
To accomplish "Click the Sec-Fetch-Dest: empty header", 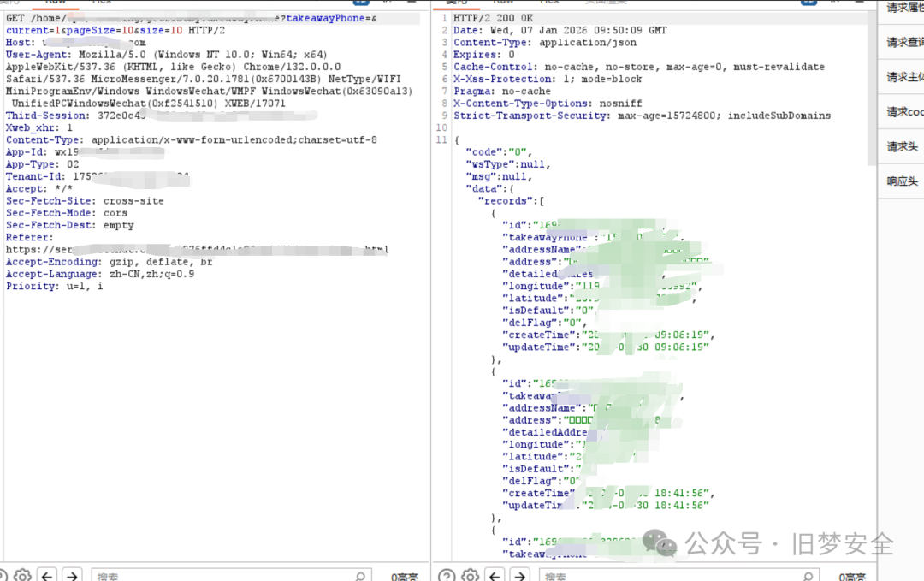I will [x=69, y=226].
